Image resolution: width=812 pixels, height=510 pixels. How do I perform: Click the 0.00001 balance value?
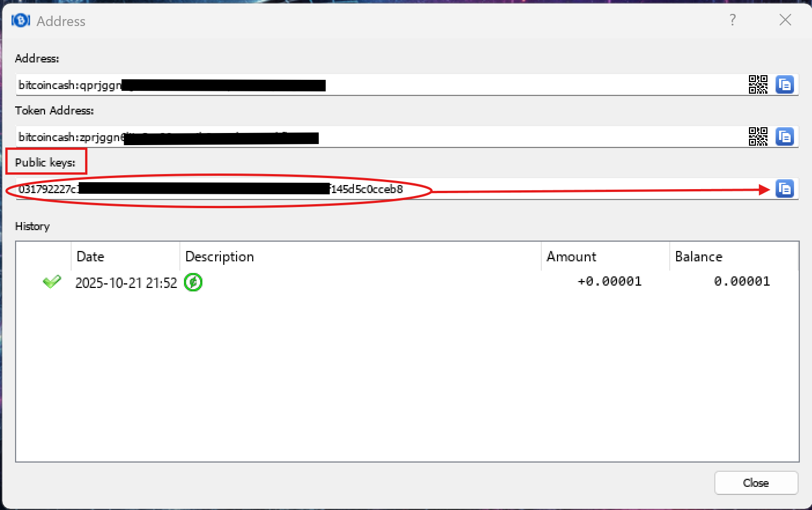tap(741, 281)
